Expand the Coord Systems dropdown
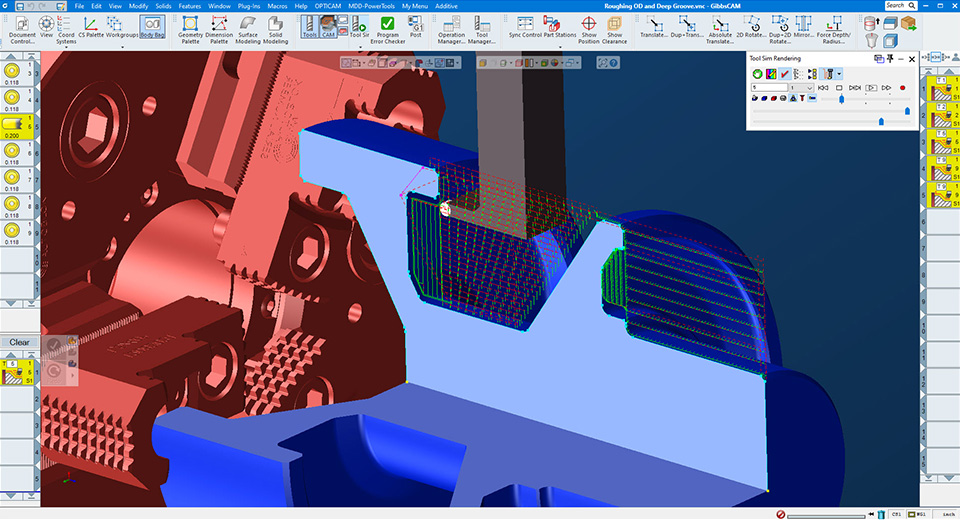 pyautogui.click(x=66, y=47)
